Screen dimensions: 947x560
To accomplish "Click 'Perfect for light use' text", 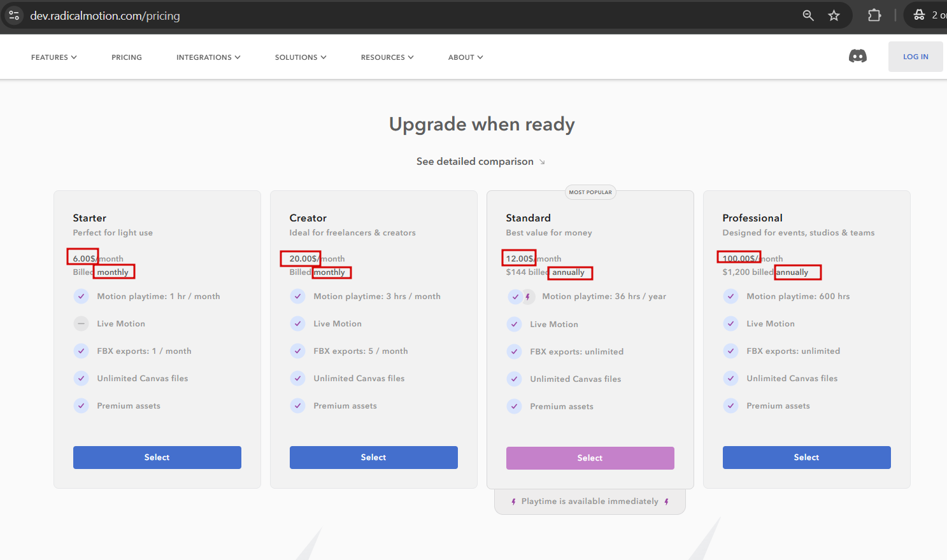I will [113, 233].
